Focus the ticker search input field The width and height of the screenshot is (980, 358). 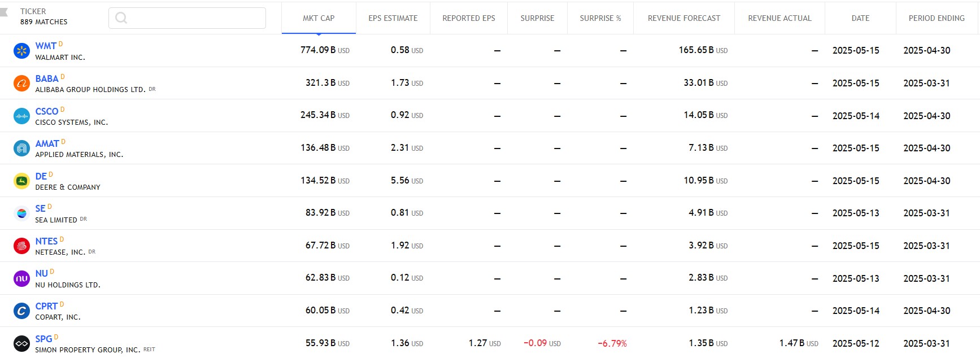coord(187,18)
